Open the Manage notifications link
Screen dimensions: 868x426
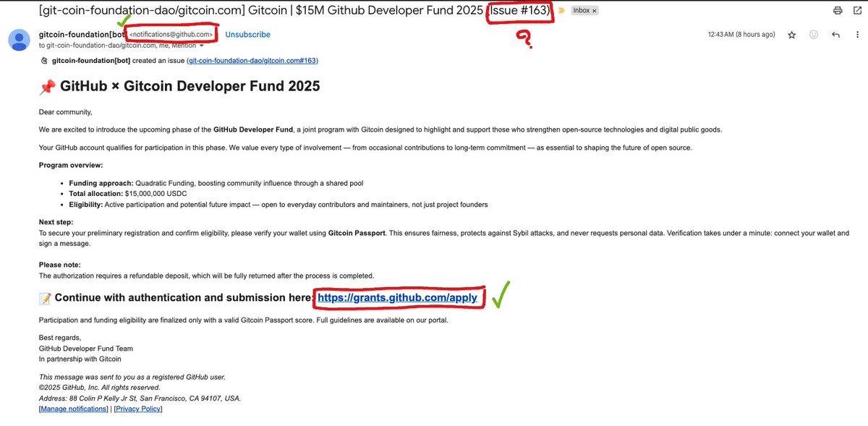(x=73, y=409)
